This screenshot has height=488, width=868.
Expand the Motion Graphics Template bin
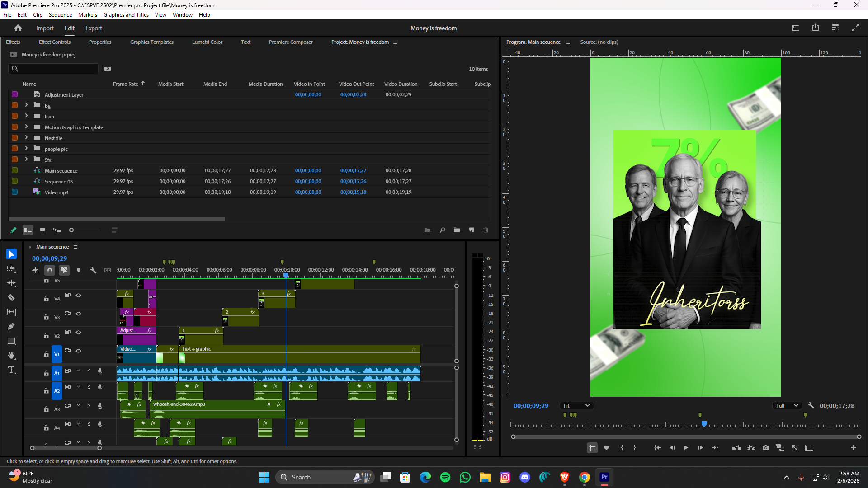point(26,127)
